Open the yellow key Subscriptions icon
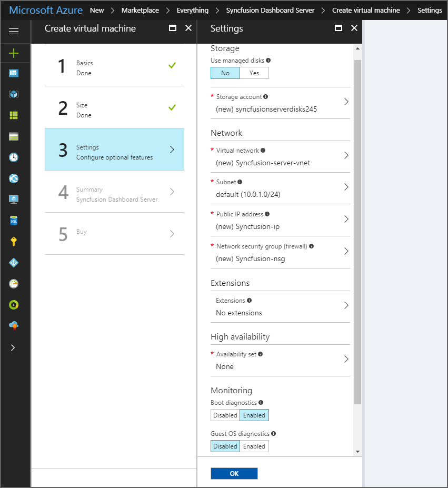The image size is (448, 488). [14, 242]
